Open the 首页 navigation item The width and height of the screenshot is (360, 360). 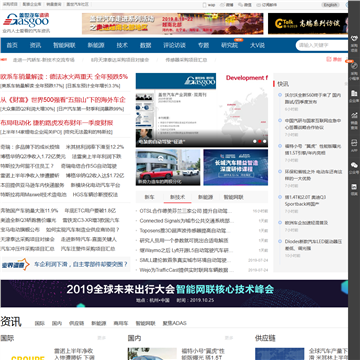[x=12, y=45]
